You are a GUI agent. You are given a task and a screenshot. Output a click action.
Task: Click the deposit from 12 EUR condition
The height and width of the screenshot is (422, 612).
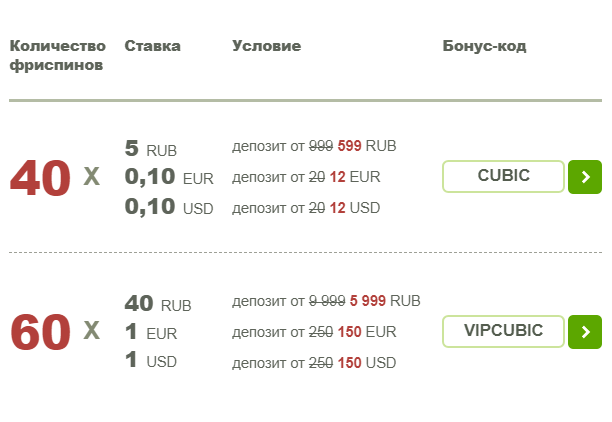coord(306,177)
